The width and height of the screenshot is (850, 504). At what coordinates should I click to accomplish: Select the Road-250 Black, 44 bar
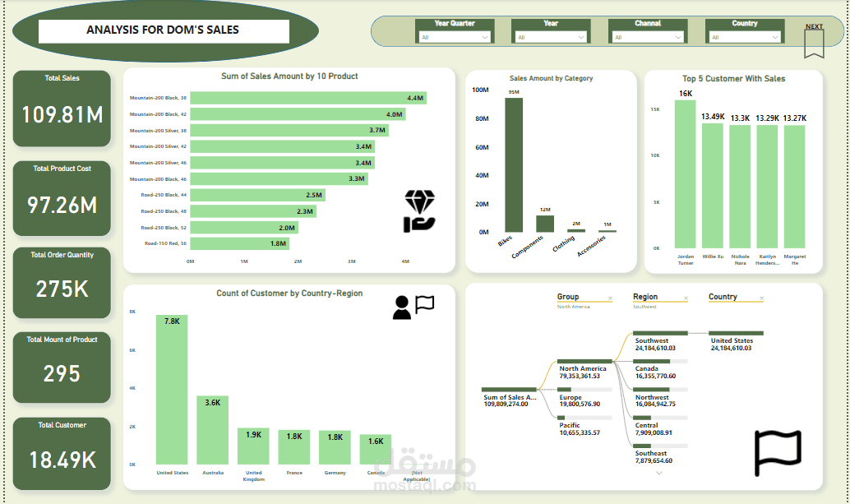click(x=257, y=195)
